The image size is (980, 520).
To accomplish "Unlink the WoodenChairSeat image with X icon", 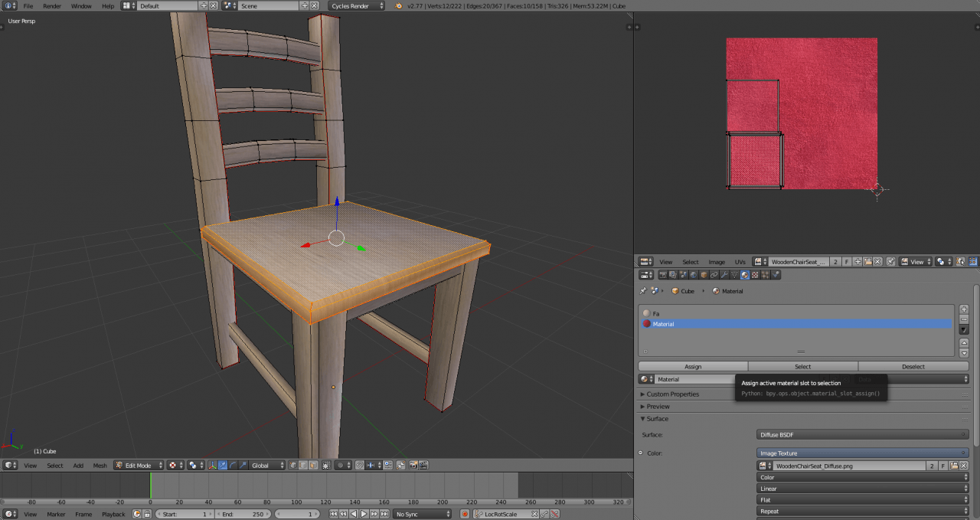I will click(x=877, y=262).
